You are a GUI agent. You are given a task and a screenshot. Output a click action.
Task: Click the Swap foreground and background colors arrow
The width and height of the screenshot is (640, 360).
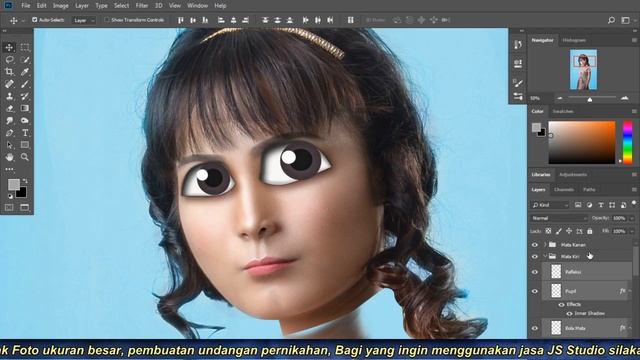pos(25,181)
